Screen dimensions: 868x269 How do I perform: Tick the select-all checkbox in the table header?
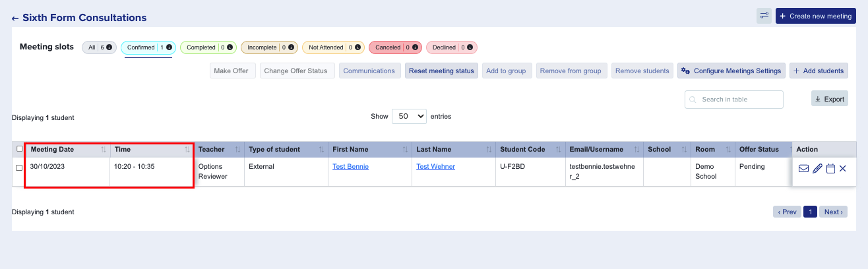[x=19, y=149]
